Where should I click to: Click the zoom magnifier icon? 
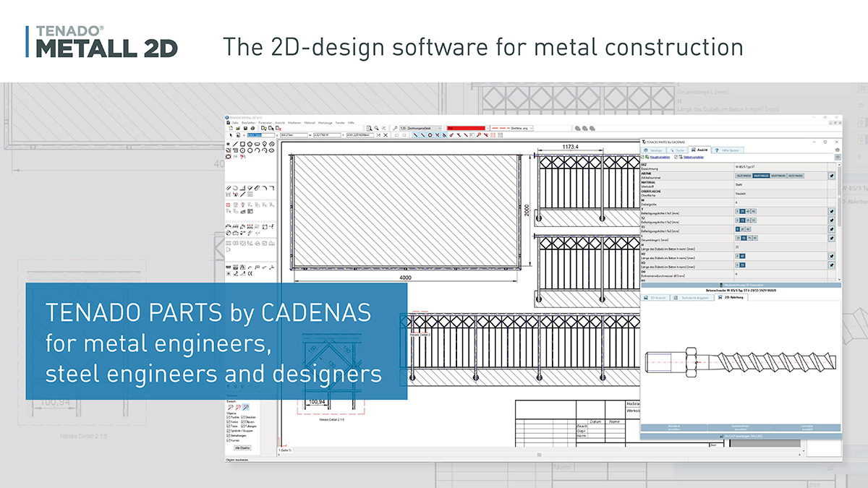click(x=376, y=128)
